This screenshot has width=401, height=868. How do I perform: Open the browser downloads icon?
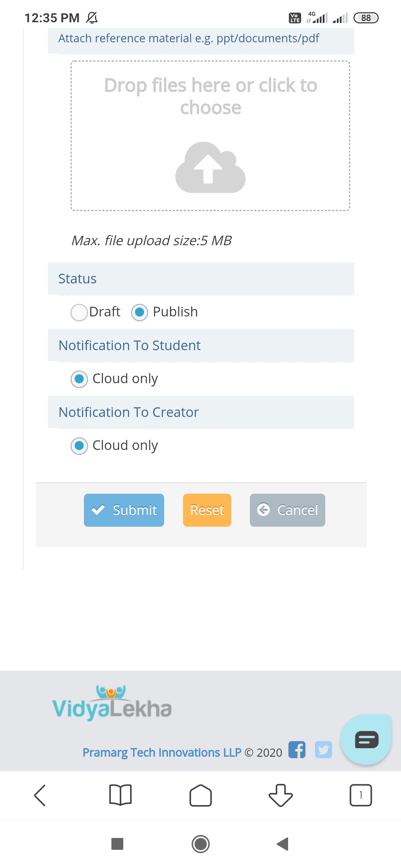click(281, 795)
